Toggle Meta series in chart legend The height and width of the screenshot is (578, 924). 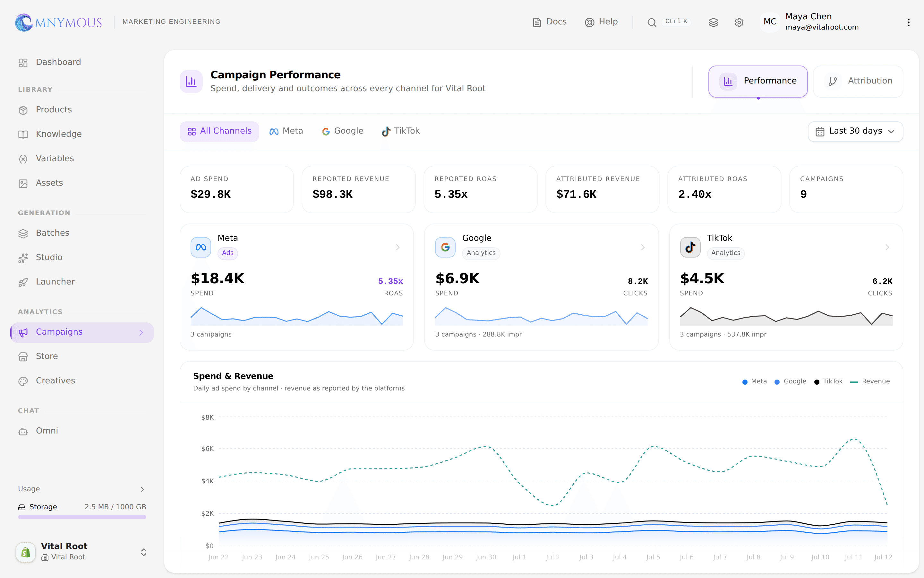755,381
